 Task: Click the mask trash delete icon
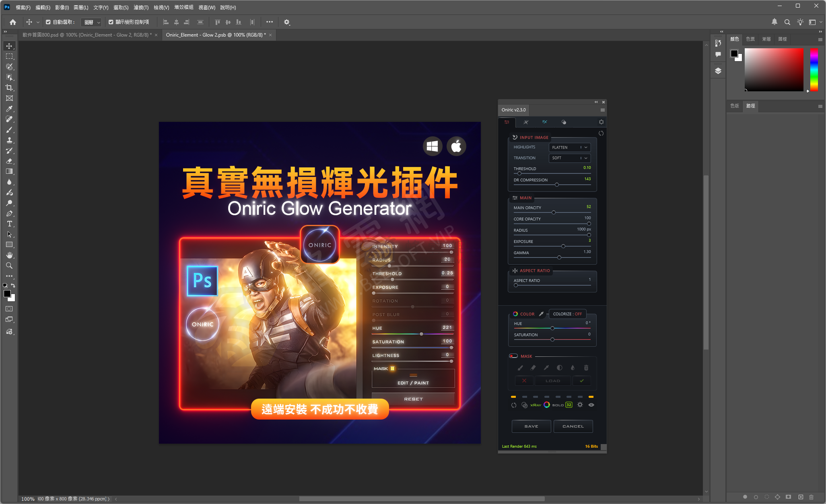[x=586, y=368]
